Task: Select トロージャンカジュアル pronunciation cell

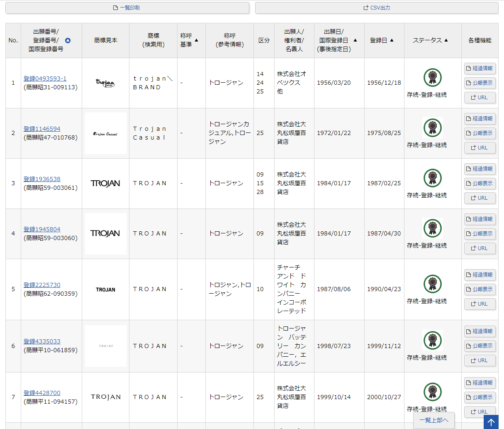Action: [x=229, y=133]
